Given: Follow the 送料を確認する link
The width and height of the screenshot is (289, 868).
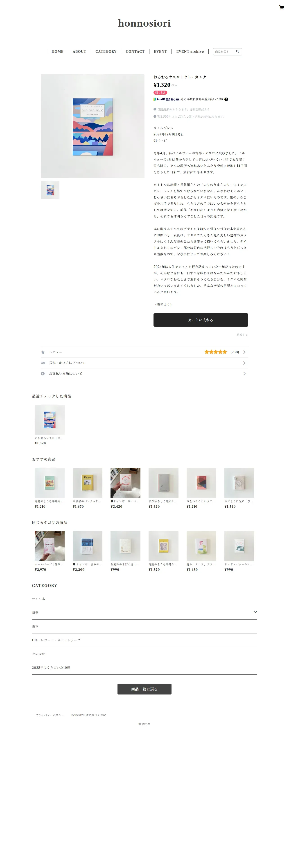Looking at the screenshot, I should pos(199,110).
